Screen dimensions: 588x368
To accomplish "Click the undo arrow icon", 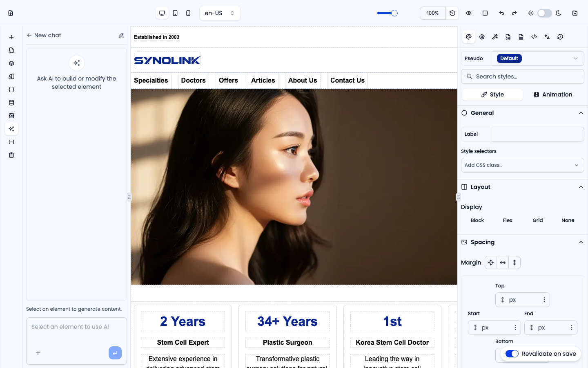I will (x=501, y=13).
